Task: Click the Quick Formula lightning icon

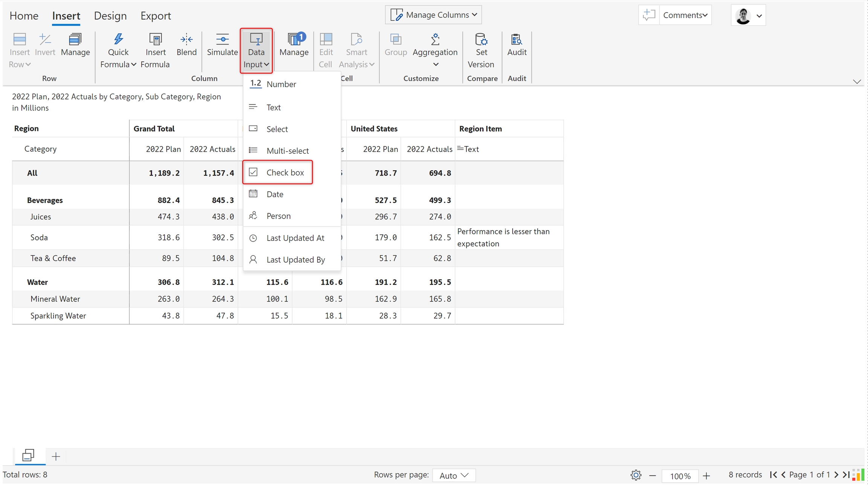Action: coord(118,39)
